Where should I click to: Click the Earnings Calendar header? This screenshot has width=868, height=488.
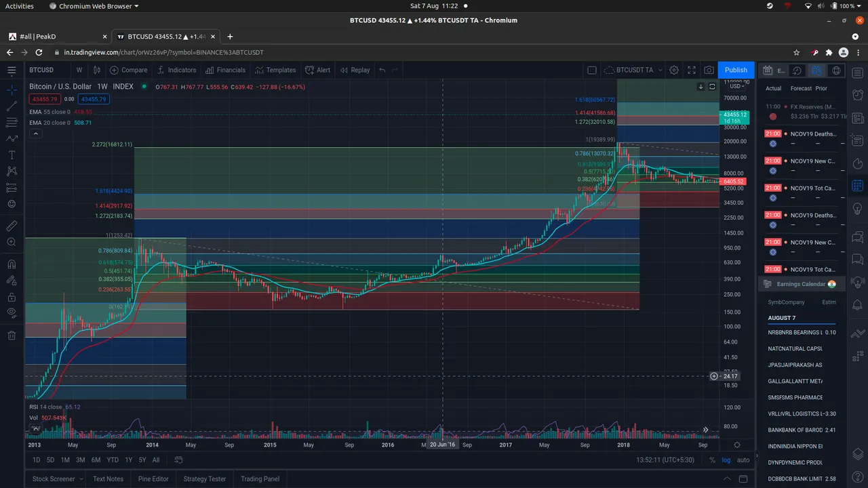[x=801, y=284]
